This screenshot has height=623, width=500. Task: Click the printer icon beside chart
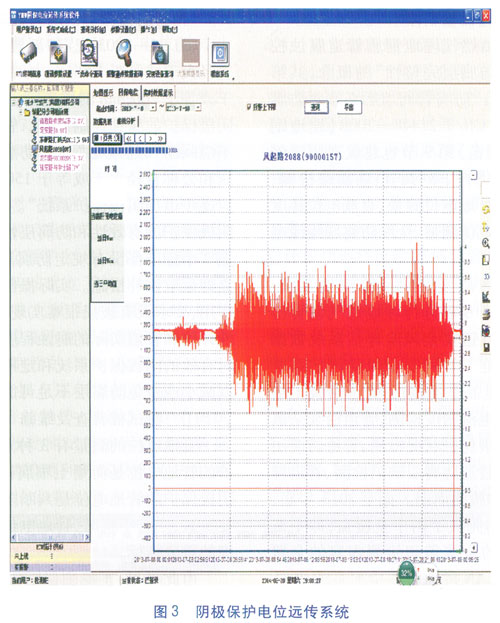[x=486, y=314]
